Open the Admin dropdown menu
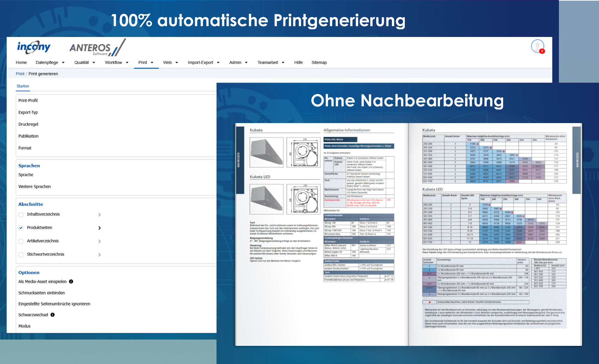Screen dimensions: 599x364 point(238,62)
